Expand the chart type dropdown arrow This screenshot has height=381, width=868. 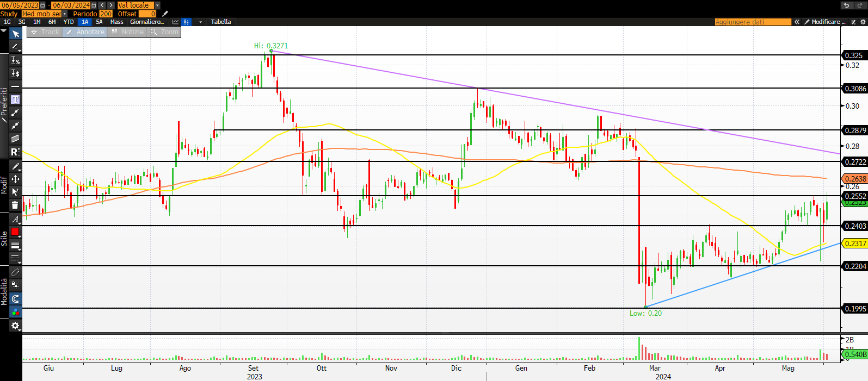click(x=201, y=22)
